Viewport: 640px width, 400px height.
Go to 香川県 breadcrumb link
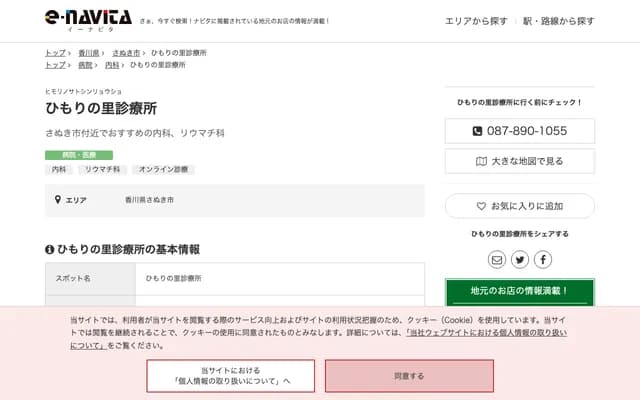tap(89, 52)
